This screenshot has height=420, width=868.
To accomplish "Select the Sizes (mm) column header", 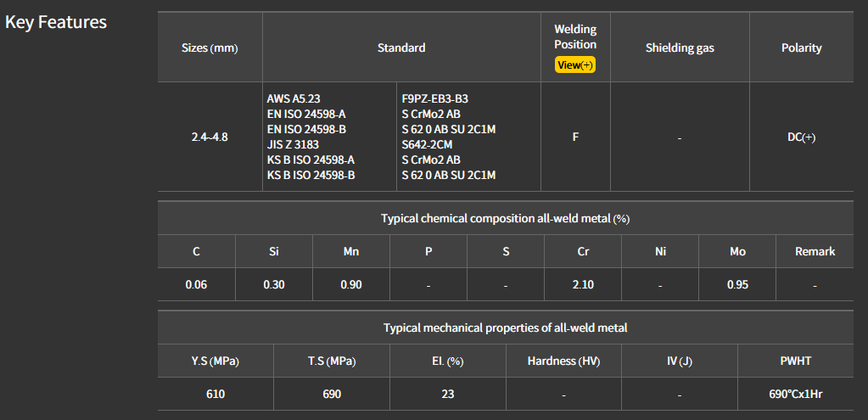I will point(210,48).
